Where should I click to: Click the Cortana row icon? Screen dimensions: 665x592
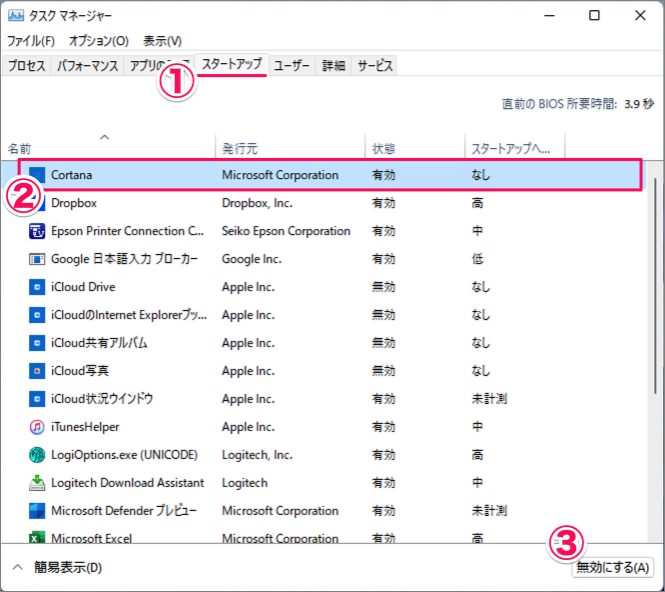point(37,175)
